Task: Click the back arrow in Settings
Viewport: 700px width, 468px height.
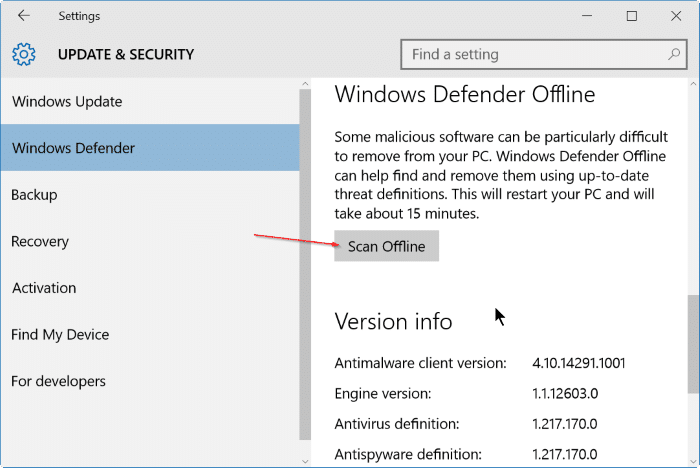Action: tap(24, 16)
